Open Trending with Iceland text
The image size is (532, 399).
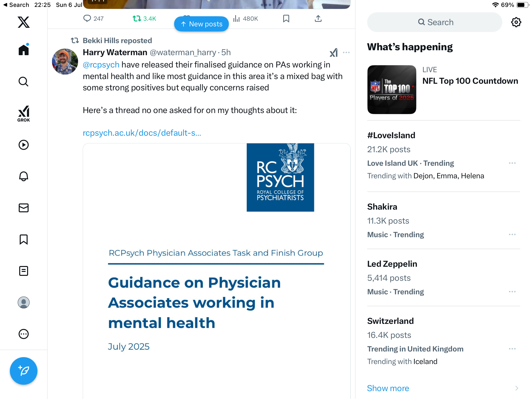tap(402, 361)
